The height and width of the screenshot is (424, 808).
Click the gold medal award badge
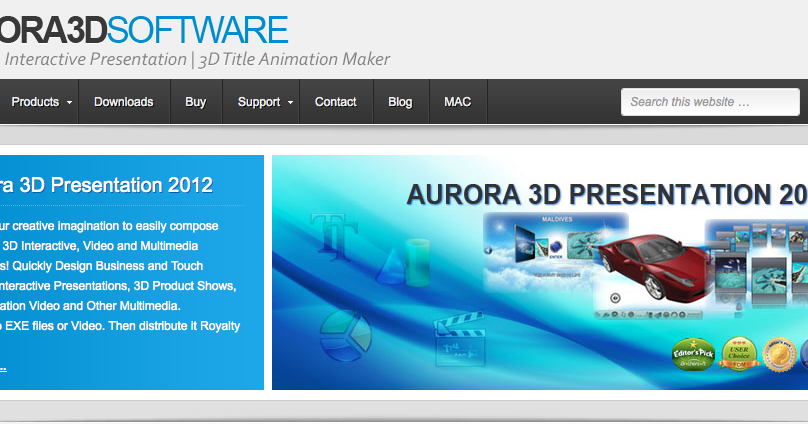[x=779, y=355]
